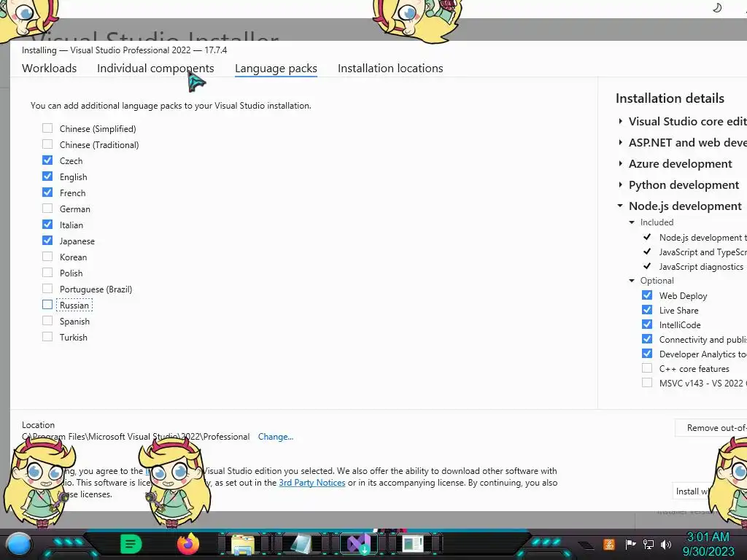Click JavaScript diagnostics included item
Viewport: 747px width, 560px height.
click(x=701, y=267)
